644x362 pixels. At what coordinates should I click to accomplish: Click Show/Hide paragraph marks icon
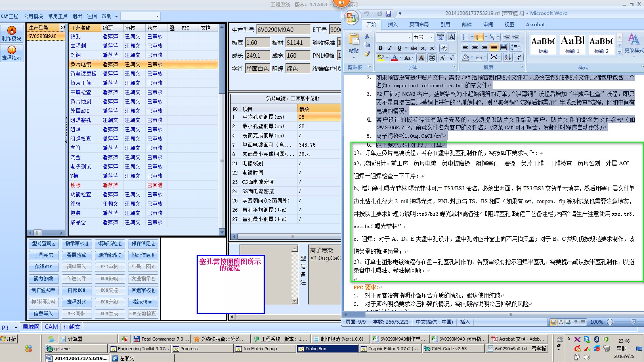tap(519, 57)
